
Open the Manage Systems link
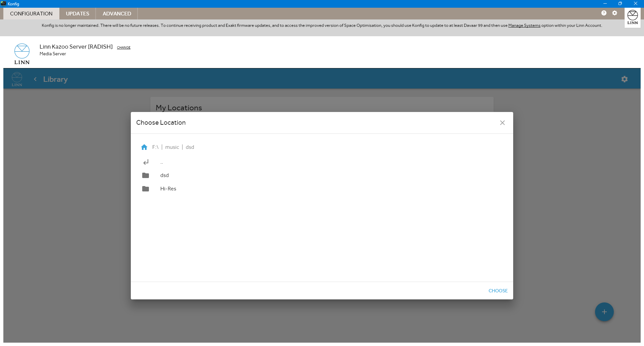524,25
